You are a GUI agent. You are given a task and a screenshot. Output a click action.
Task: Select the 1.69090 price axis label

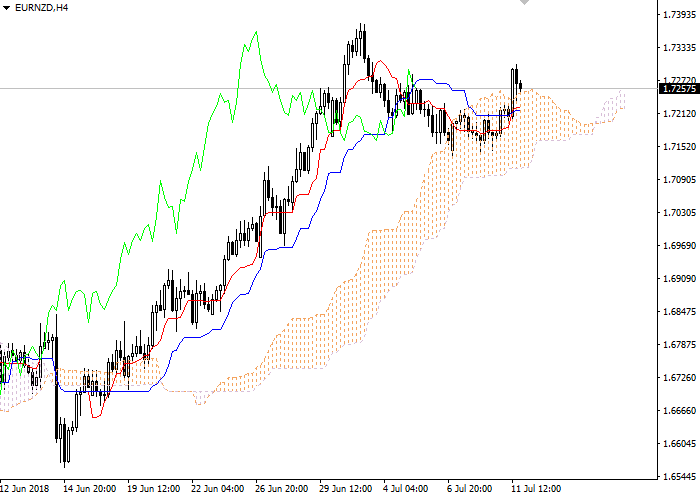(679, 279)
